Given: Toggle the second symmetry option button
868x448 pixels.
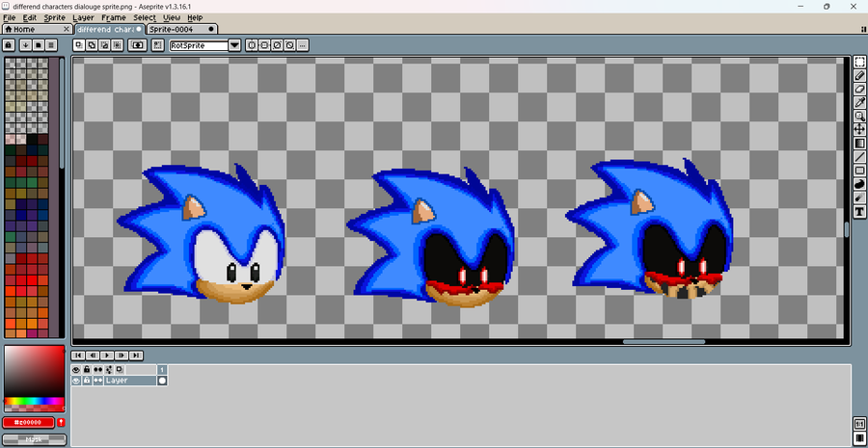Looking at the screenshot, I should 264,45.
